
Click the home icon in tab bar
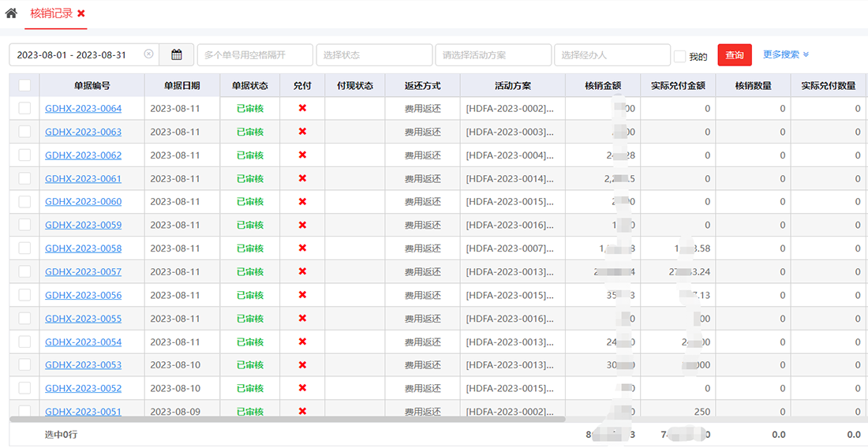click(x=11, y=13)
